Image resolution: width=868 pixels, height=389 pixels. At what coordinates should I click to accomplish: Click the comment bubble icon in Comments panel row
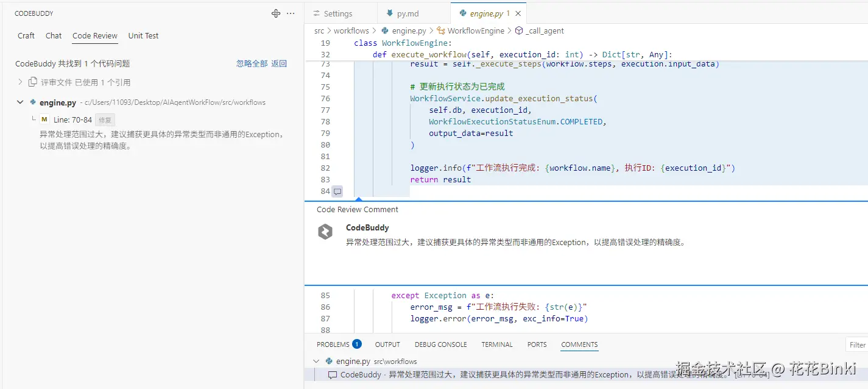coord(333,375)
